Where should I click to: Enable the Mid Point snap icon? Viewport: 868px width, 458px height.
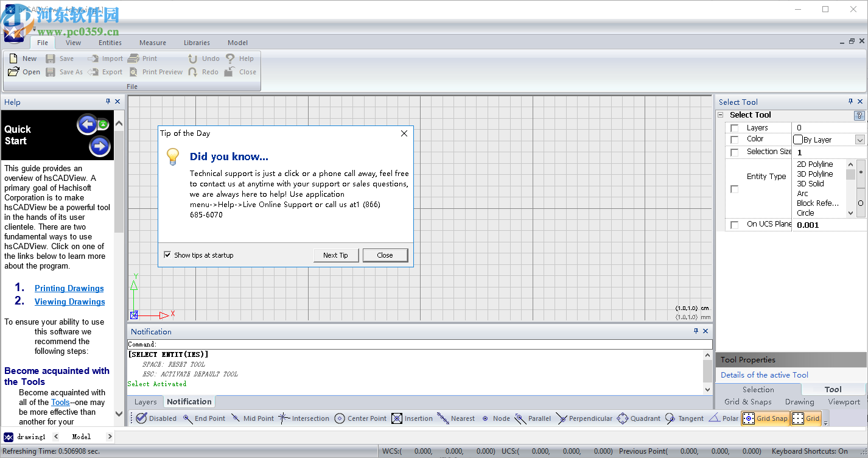click(236, 418)
